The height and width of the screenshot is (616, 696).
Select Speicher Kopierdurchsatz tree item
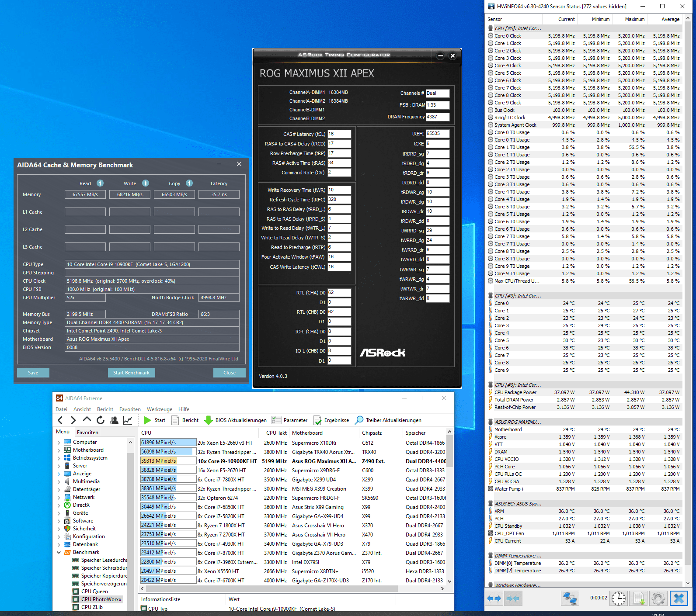pyautogui.click(x=104, y=576)
